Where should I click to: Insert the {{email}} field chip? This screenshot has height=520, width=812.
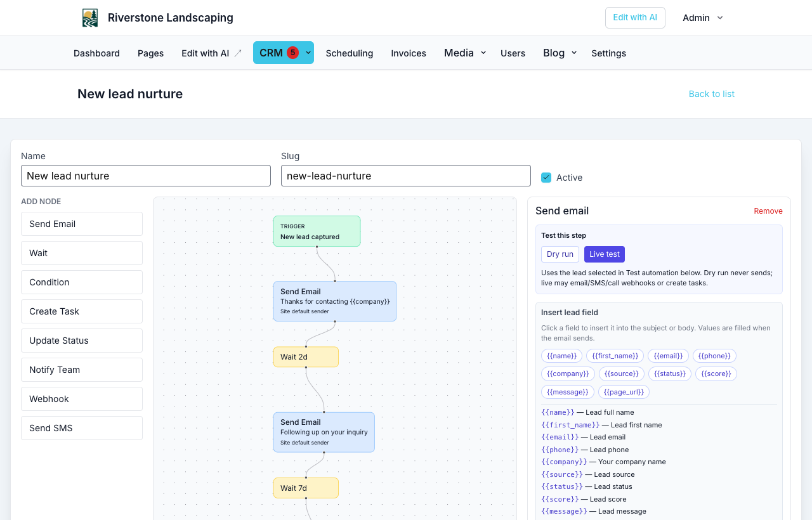[668, 356]
